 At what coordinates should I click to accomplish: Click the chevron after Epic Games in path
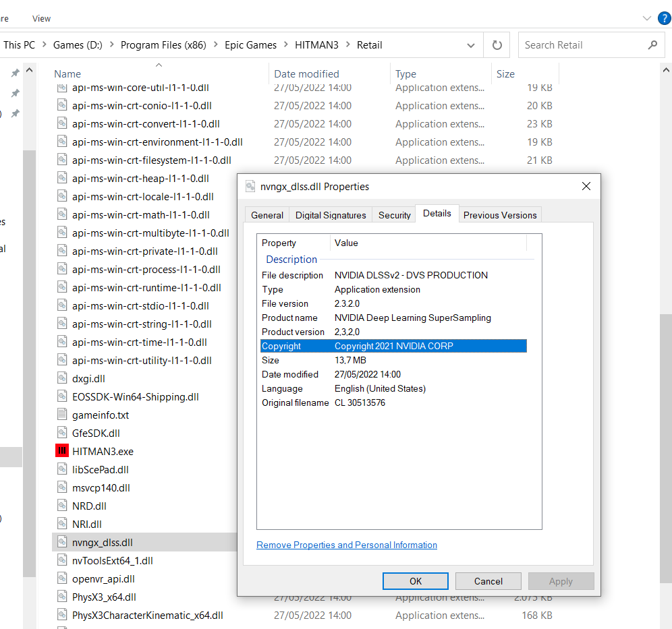coord(286,44)
